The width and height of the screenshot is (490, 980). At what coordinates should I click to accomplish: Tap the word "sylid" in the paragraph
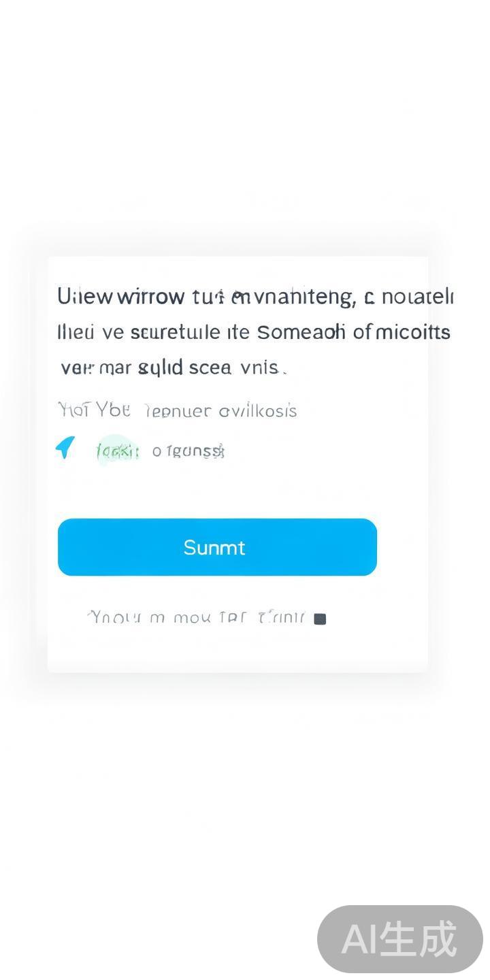click(161, 368)
